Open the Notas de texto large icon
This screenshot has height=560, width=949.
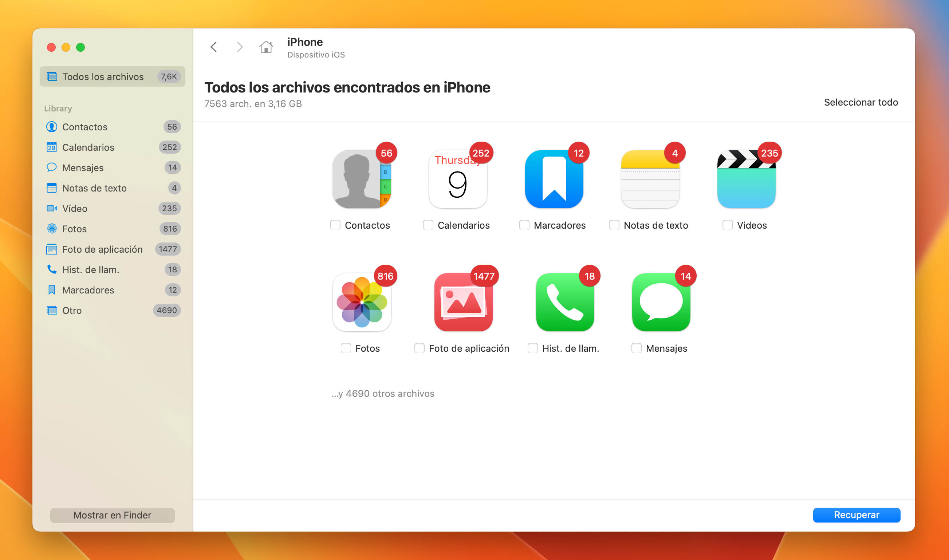(x=650, y=179)
